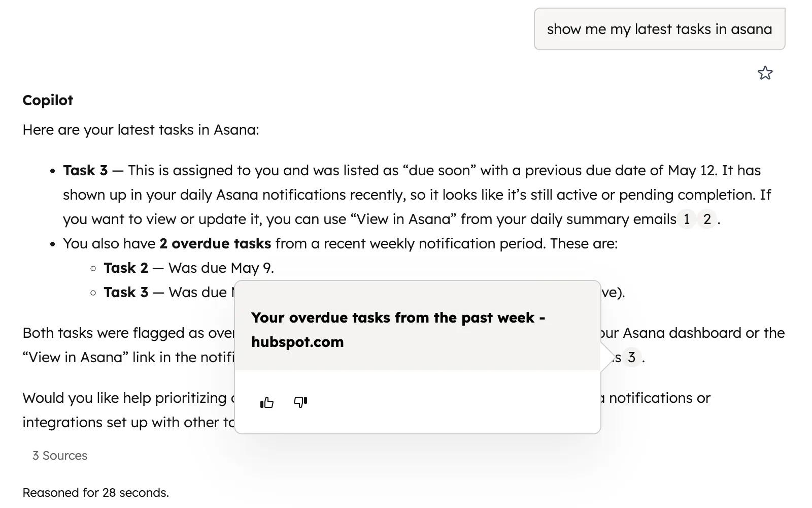
Task: Click "Was due May 9" text
Action: pos(221,268)
